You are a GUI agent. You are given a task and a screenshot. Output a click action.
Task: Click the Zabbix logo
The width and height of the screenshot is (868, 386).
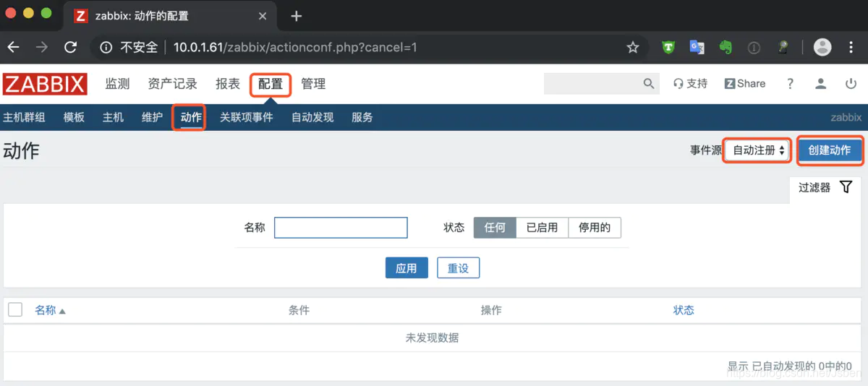click(45, 84)
